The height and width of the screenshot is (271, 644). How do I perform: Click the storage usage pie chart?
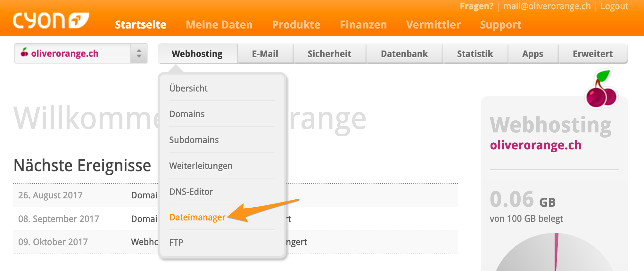pyautogui.click(x=555, y=253)
